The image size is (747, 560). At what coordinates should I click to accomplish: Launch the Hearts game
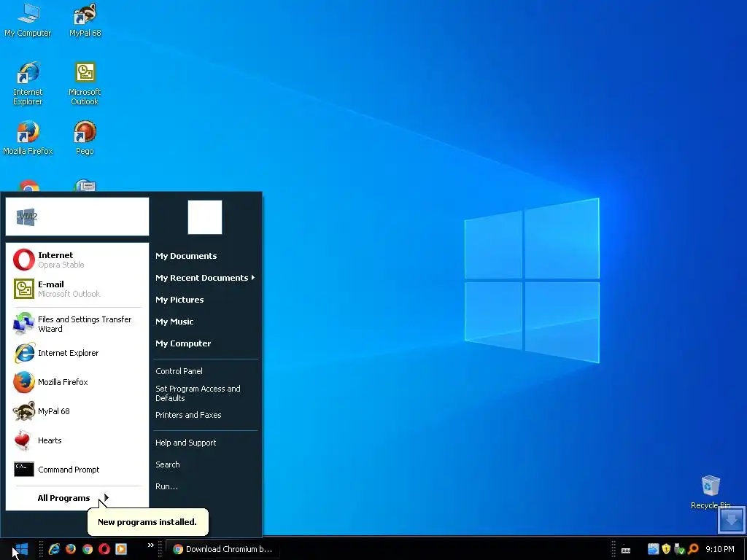(x=77, y=440)
